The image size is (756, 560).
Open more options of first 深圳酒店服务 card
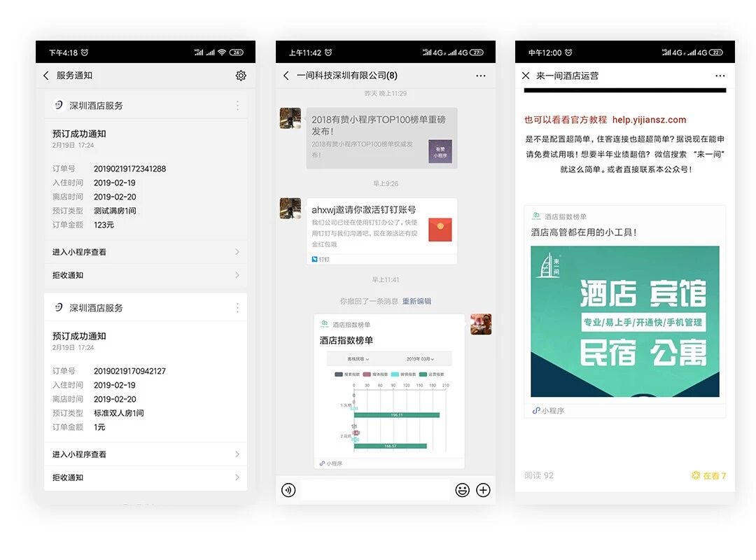point(238,106)
